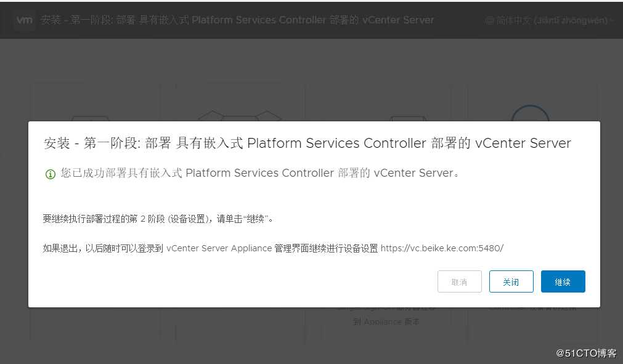623x364 pixels.
Task: Click the greyed 取消 (Cancel) button
Action: (x=459, y=281)
